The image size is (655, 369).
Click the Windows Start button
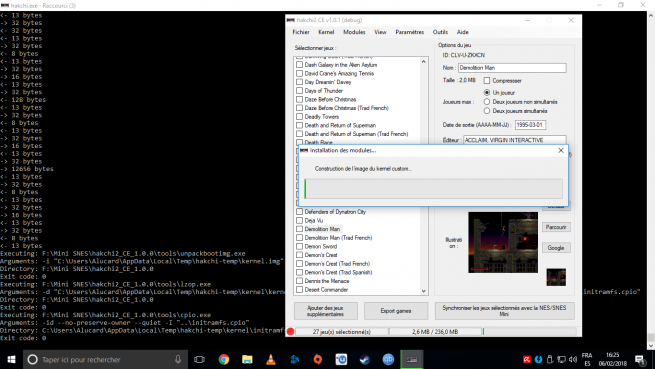(11, 359)
